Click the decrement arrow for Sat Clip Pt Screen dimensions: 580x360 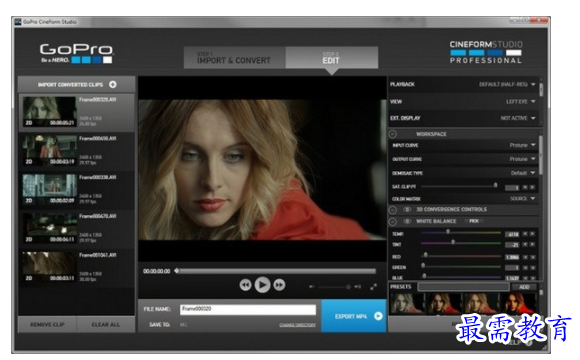point(525,188)
